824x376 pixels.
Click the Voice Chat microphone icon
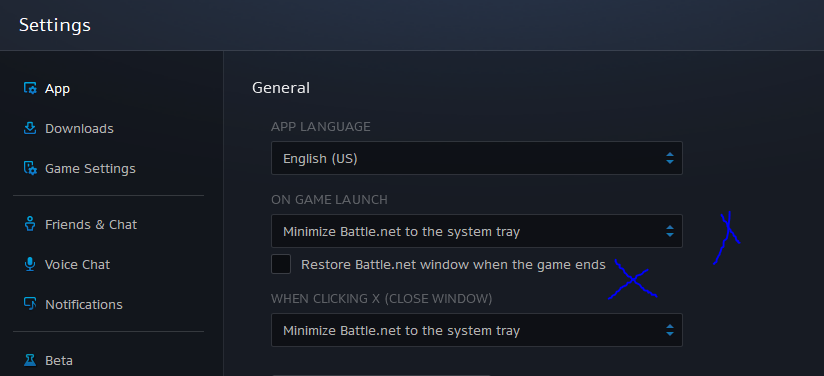point(30,264)
